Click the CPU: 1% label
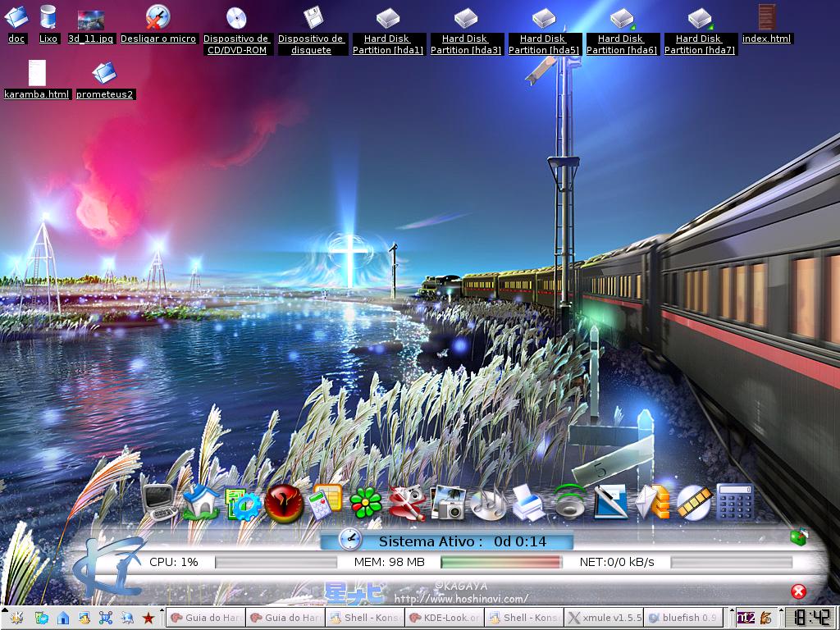The height and width of the screenshot is (630, 840). click(174, 562)
